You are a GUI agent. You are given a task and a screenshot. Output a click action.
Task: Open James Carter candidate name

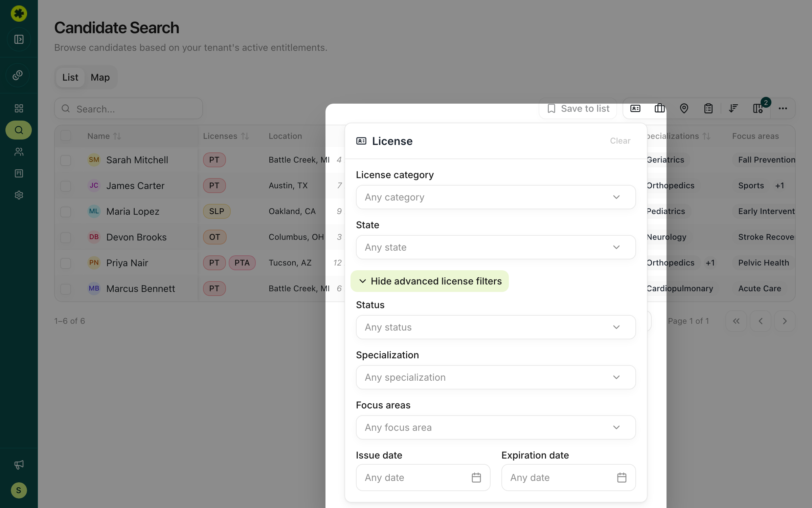pos(135,186)
